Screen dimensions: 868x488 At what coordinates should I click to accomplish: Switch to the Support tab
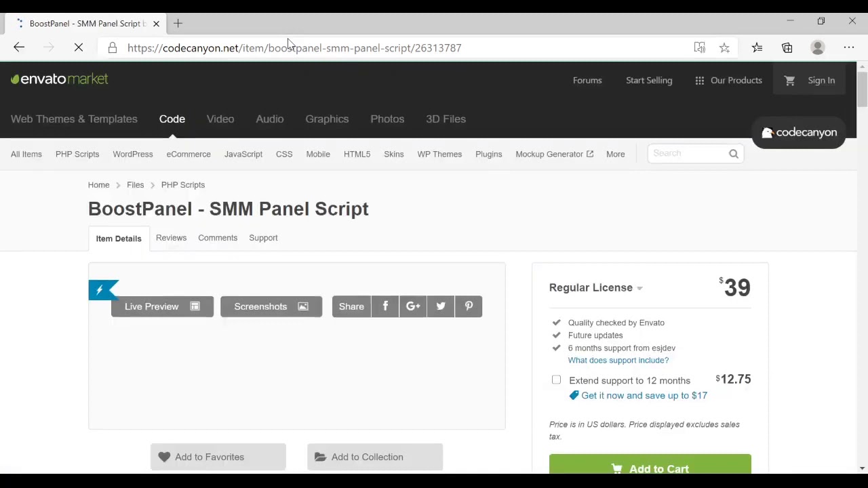[x=263, y=238]
